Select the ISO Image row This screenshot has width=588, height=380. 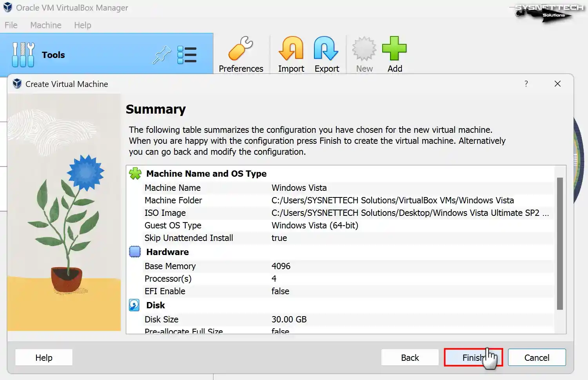pos(340,213)
